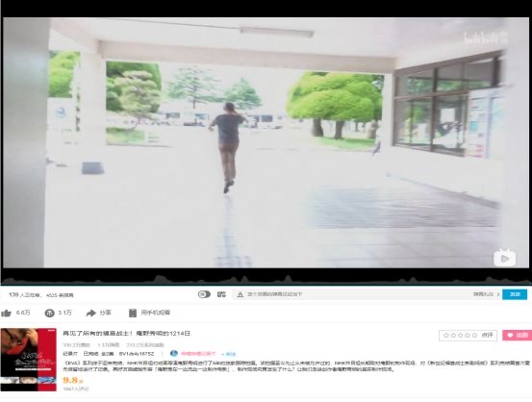Image resolution: width=532 pixels, height=402 pixels.
Task: Toggle danmaku display switch off
Action: click(x=204, y=294)
